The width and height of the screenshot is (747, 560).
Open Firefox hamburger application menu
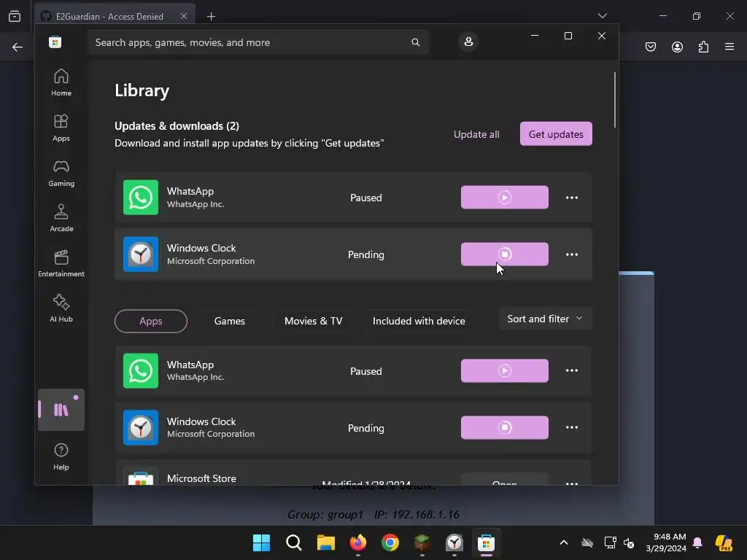coord(729,47)
